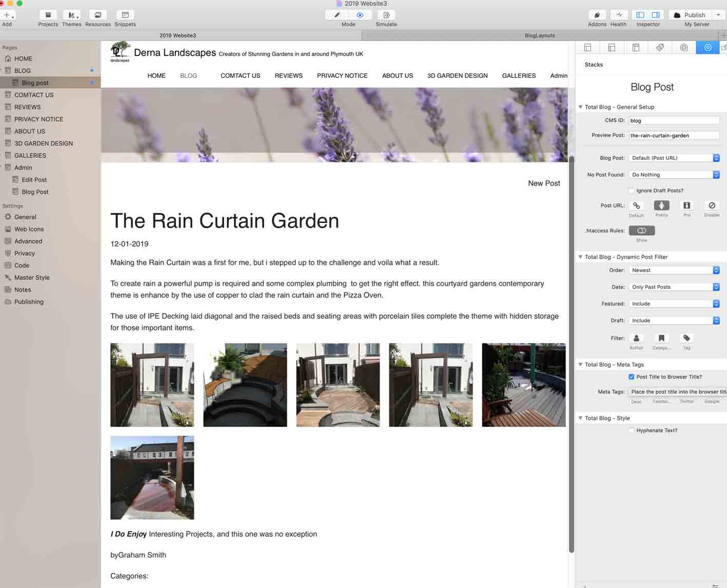
Task: Click the Publish button
Action: (690, 15)
